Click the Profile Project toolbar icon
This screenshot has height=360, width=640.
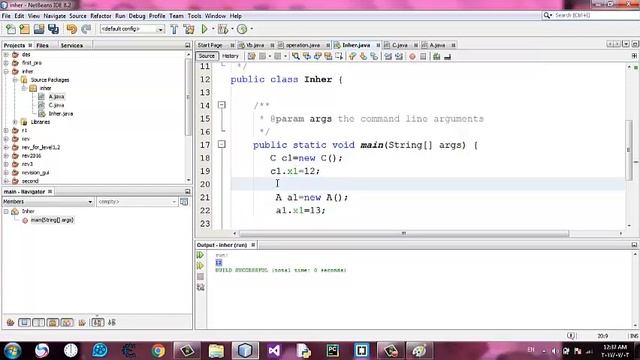tap(242, 29)
